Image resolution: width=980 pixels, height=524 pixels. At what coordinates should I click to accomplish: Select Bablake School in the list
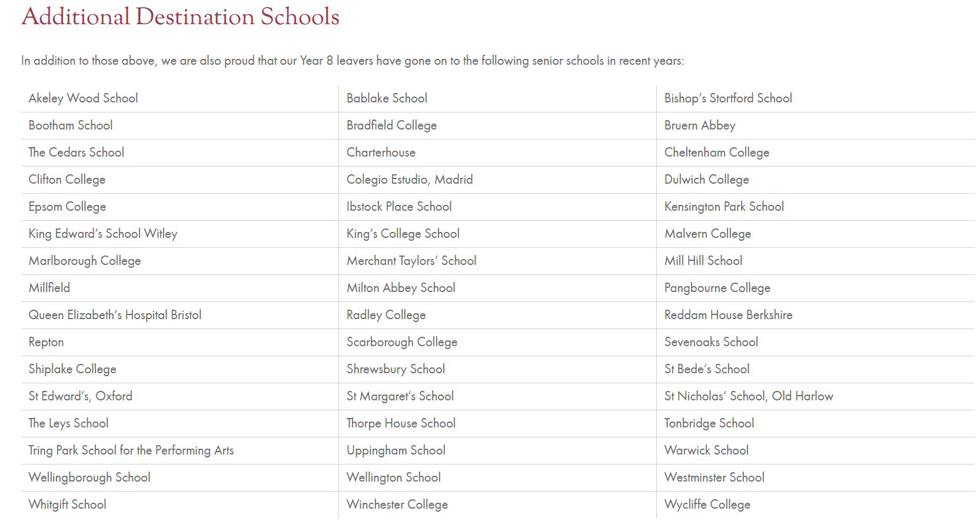click(387, 98)
